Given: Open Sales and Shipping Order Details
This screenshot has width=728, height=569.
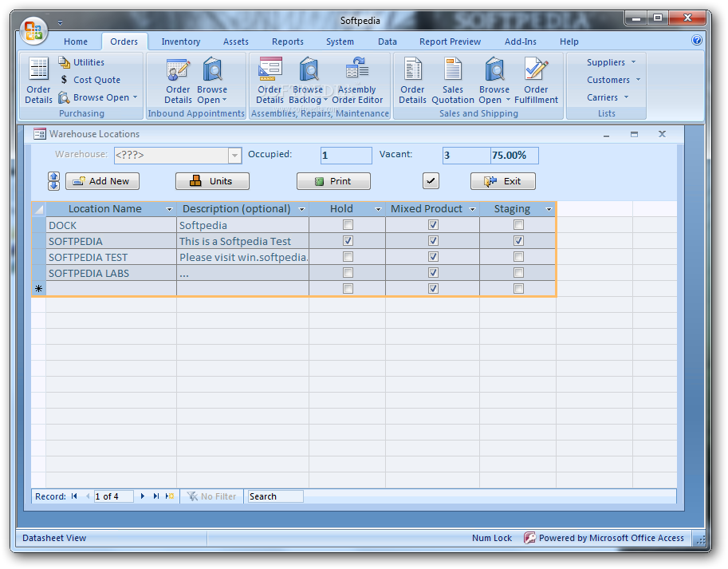Looking at the screenshot, I should coord(412,80).
